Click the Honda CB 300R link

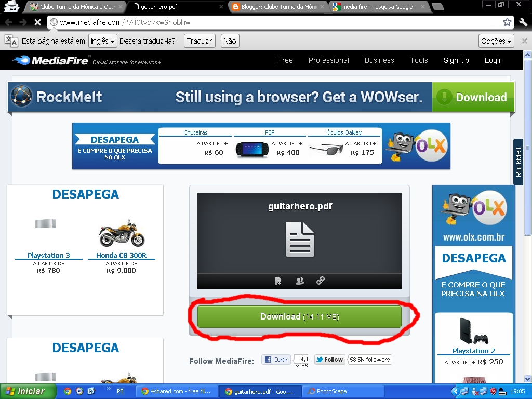click(x=121, y=255)
